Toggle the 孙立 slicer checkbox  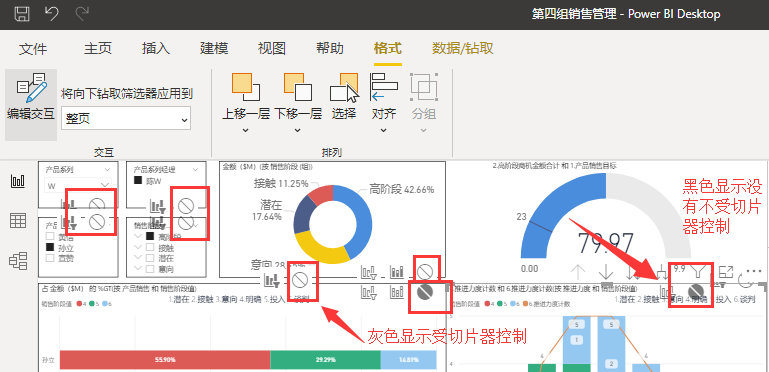(50, 248)
